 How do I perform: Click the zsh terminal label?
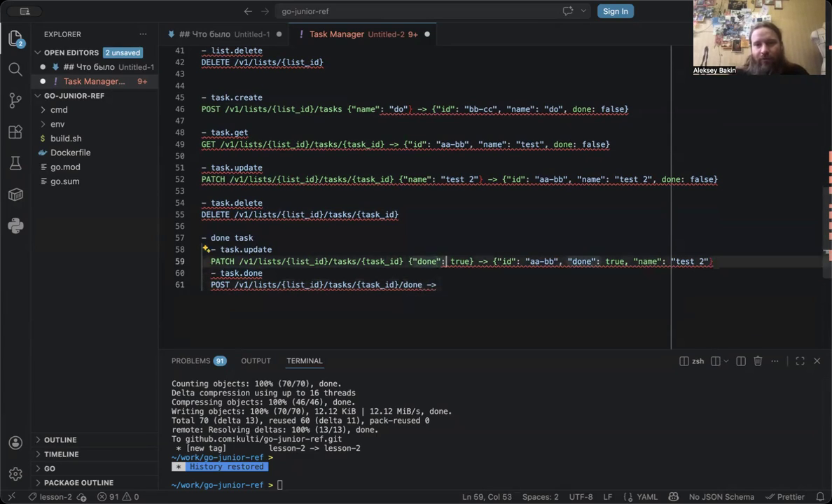click(698, 360)
